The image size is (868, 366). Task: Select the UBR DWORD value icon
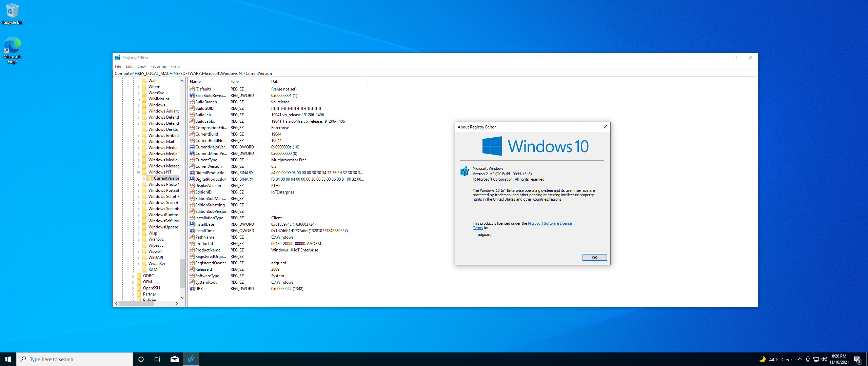click(x=192, y=289)
